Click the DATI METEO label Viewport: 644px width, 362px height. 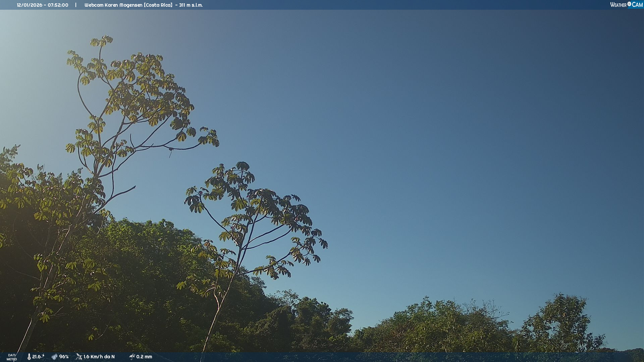click(x=12, y=357)
